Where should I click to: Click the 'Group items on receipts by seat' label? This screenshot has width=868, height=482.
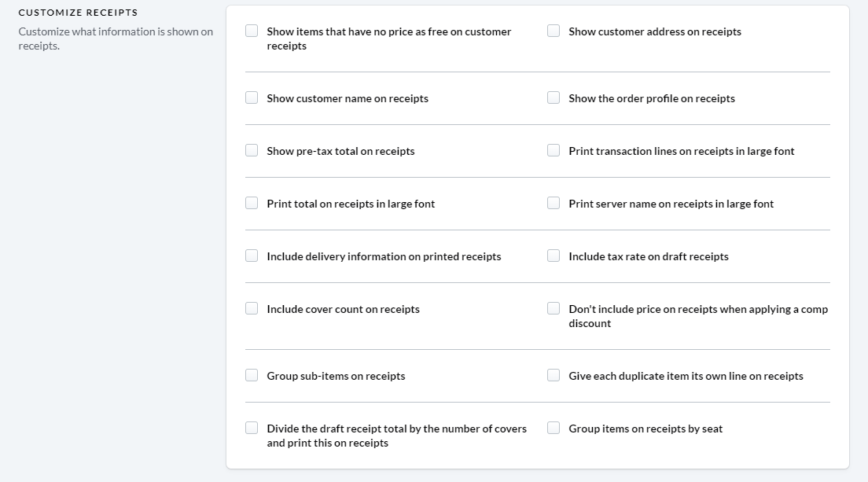point(645,429)
